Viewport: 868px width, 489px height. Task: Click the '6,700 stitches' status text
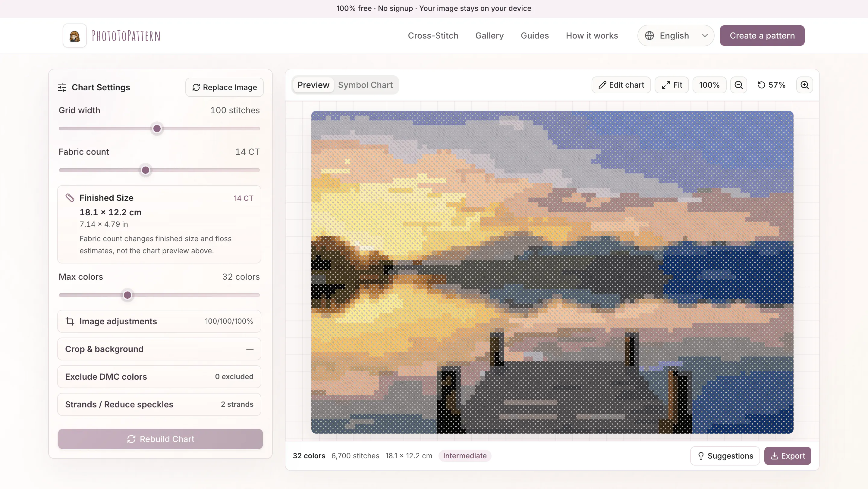(x=356, y=456)
